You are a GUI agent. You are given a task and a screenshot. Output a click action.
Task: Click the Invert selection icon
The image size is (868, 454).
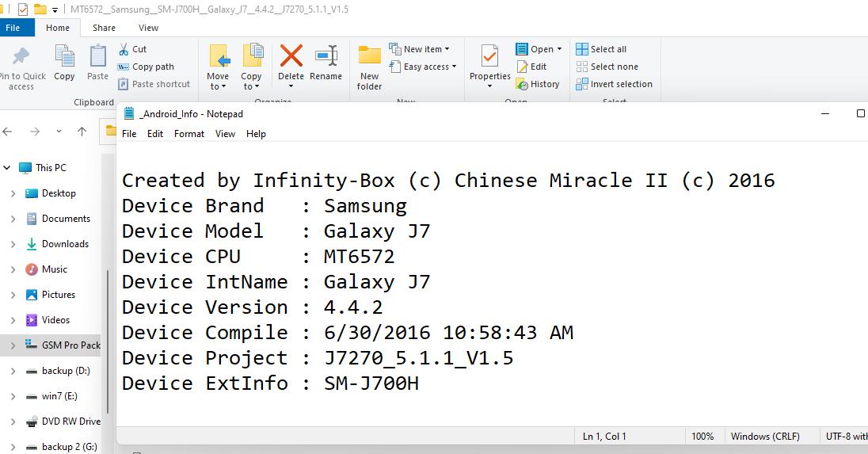(x=582, y=84)
